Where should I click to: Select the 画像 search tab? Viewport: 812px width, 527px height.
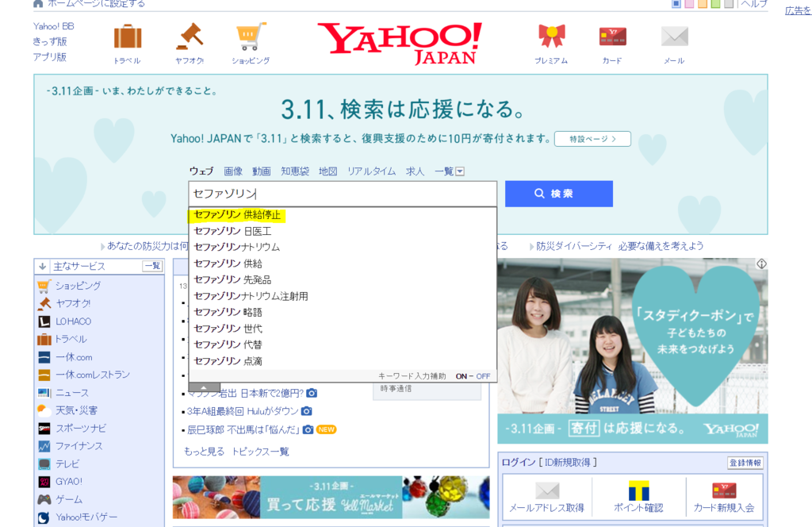[233, 171]
